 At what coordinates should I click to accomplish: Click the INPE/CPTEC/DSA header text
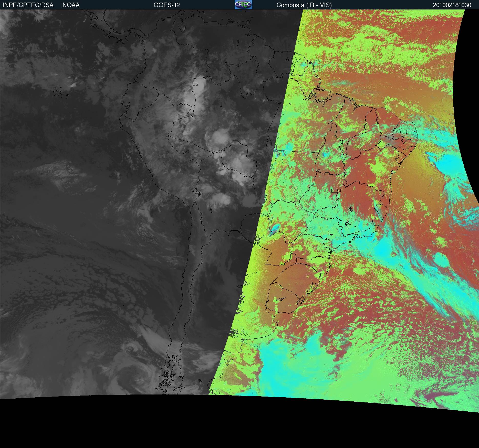(x=28, y=5)
